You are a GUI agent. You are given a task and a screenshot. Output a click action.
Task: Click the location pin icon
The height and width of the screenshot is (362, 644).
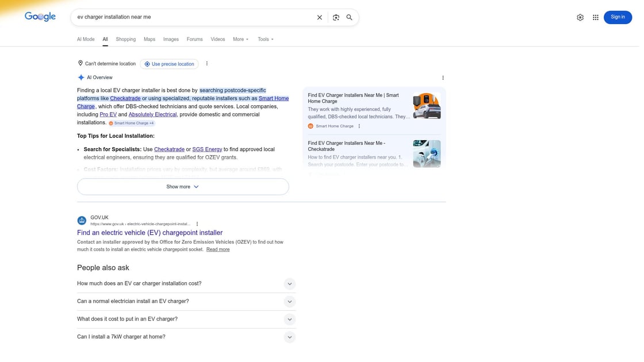pos(80,63)
